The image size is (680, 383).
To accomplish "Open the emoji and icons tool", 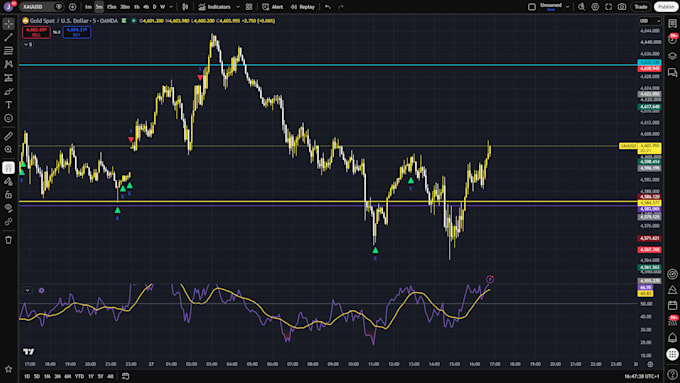I will [8, 118].
